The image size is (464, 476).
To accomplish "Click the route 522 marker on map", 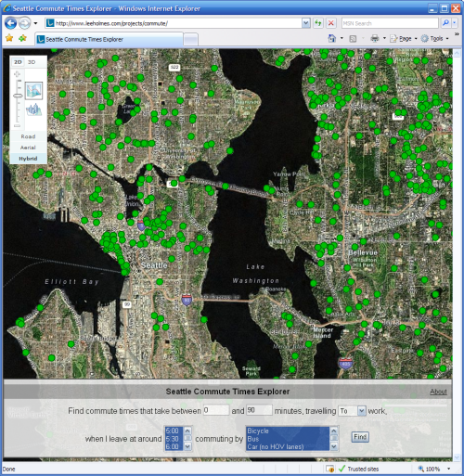I will tap(174, 67).
